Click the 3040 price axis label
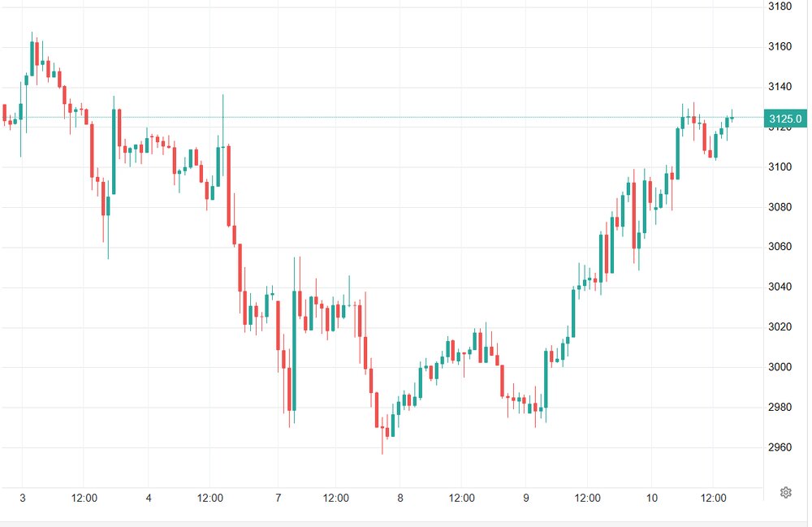Screen dimensions: 812x527 (780, 287)
